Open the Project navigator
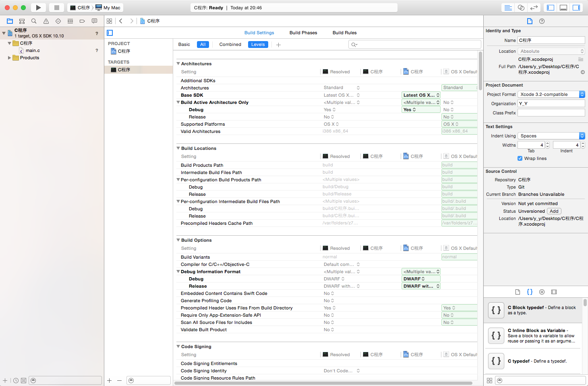This screenshot has width=588, height=386. [x=10, y=21]
